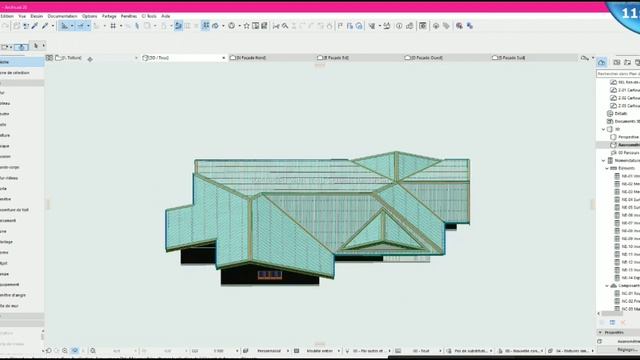640x360 pixels.
Task: Select the syringe inject parameters tool
Action: click(x=45, y=26)
